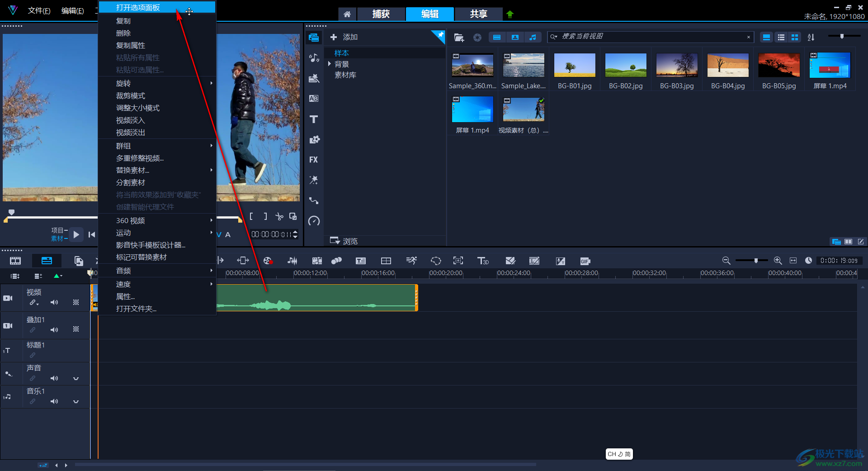This screenshot has height=471, width=868.
Task: Open the GIF creator icon
Action: pyautogui.click(x=585, y=261)
